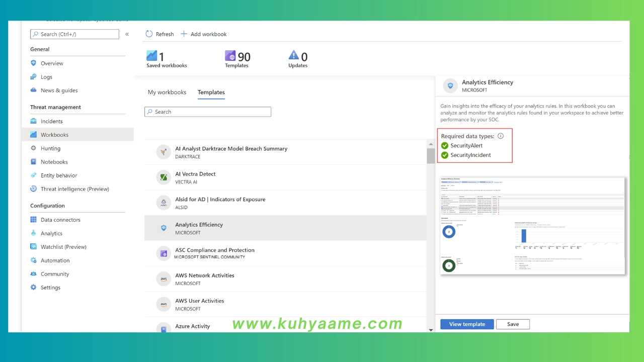Click the Settings gear icon

pyautogui.click(x=34, y=288)
